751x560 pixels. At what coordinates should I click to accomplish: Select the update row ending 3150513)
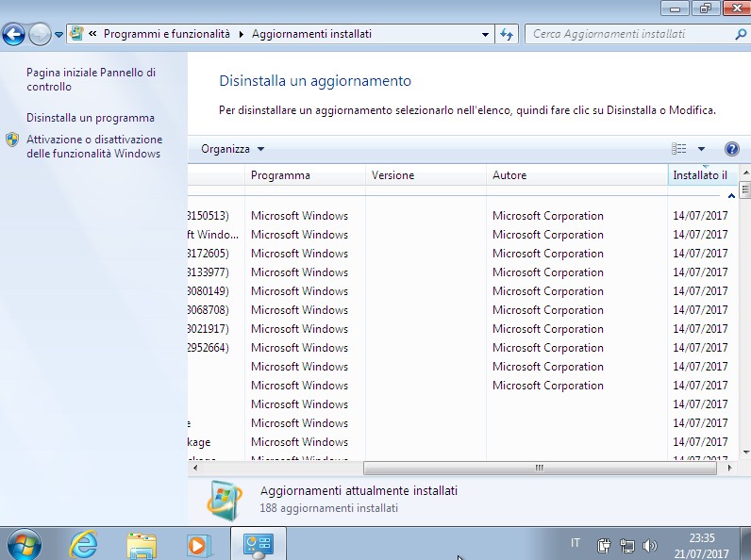[x=462, y=216]
